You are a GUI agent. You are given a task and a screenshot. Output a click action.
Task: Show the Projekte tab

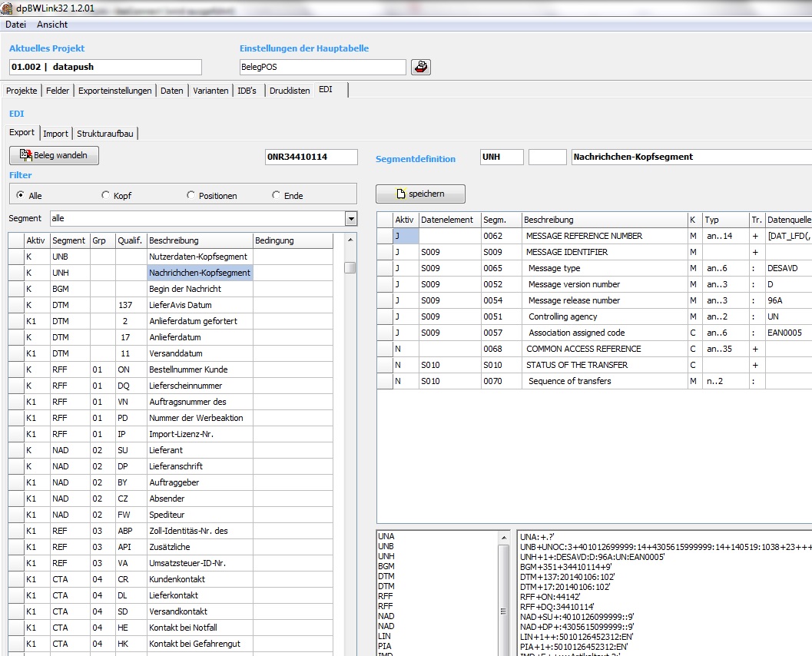[x=22, y=91]
